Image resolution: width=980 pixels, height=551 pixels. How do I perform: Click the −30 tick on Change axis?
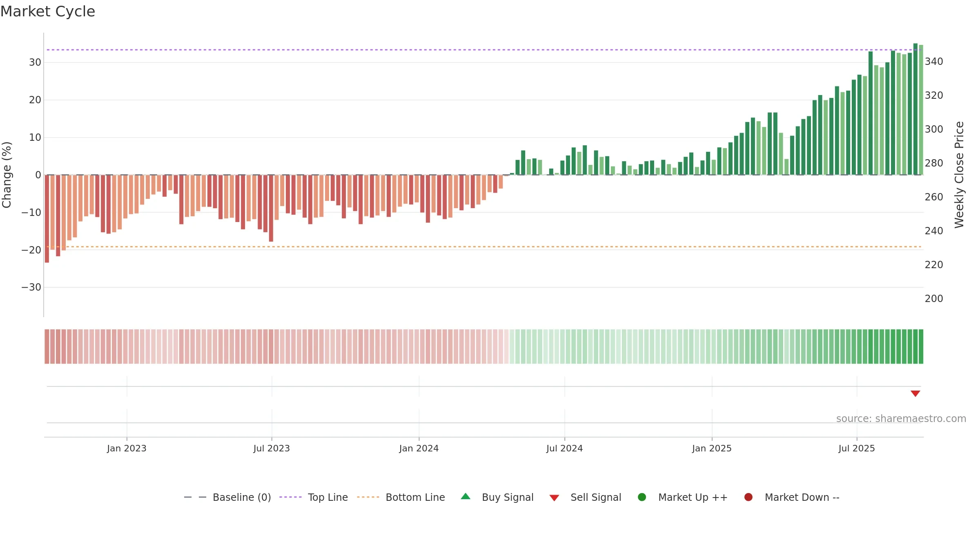click(x=31, y=287)
